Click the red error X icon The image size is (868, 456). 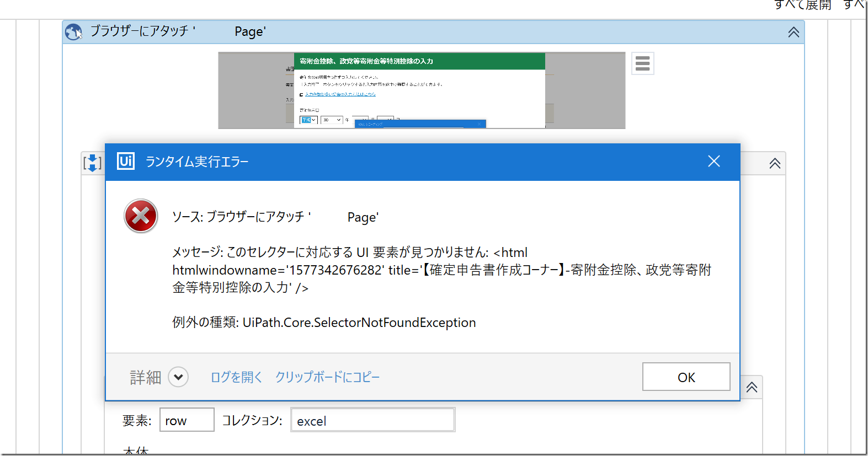[x=141, y=216]
